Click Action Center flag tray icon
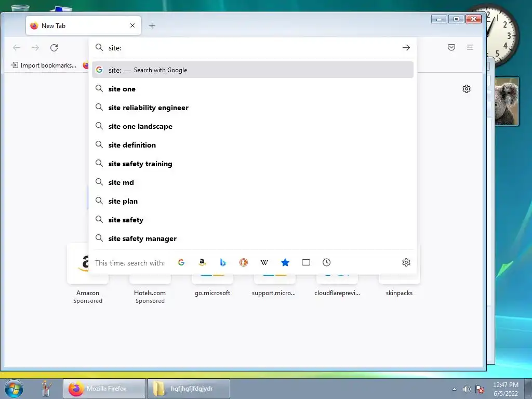The width and height of the screenshot is (532, 399). (x=480, y=389)
